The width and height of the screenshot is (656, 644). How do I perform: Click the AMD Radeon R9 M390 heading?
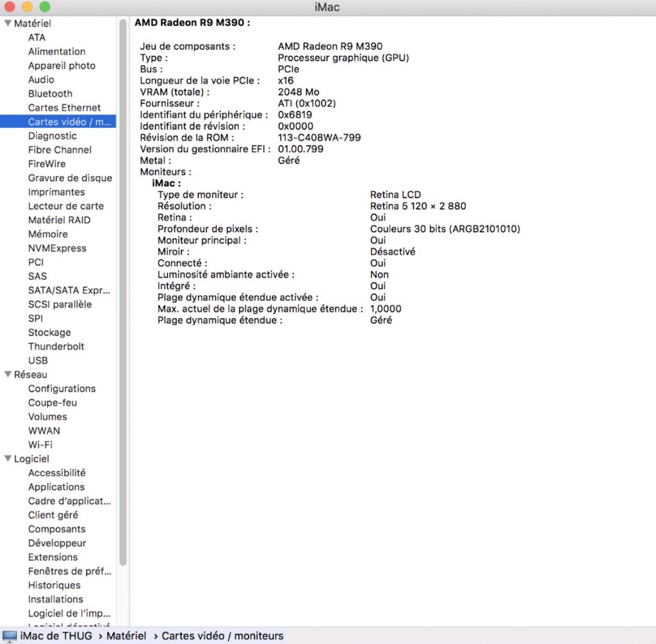[x=192, y=22]
